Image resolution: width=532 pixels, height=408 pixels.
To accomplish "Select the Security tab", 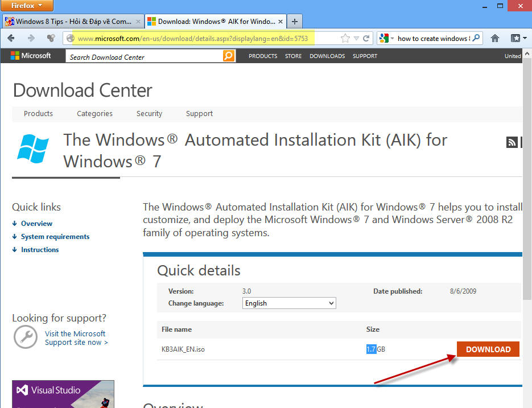I will (149, 114).
